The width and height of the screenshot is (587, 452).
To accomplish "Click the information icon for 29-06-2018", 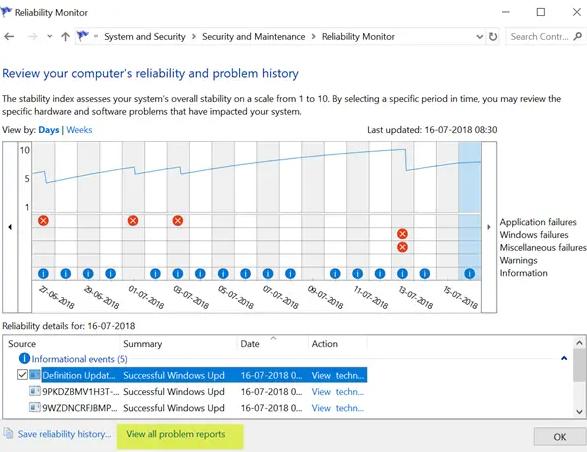I will (88, 274).
